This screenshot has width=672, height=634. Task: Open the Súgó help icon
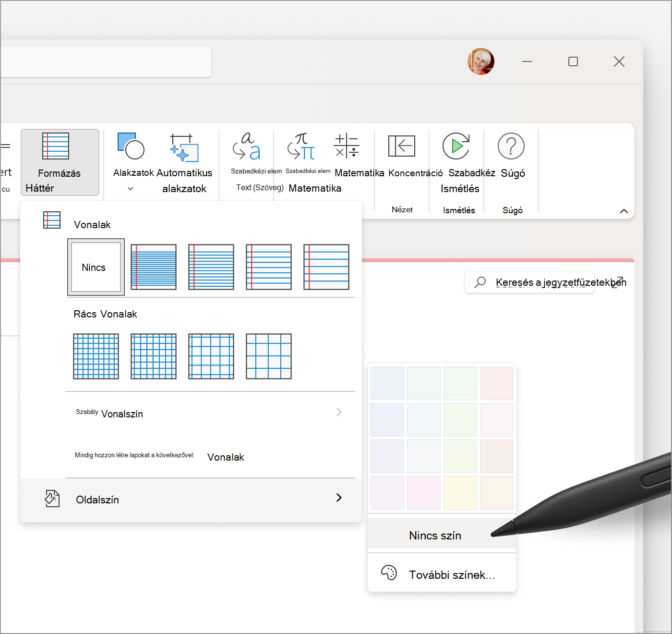coord(511,146)
